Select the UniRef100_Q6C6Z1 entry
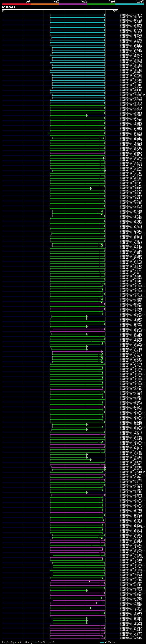 click(x=131, y=105)
